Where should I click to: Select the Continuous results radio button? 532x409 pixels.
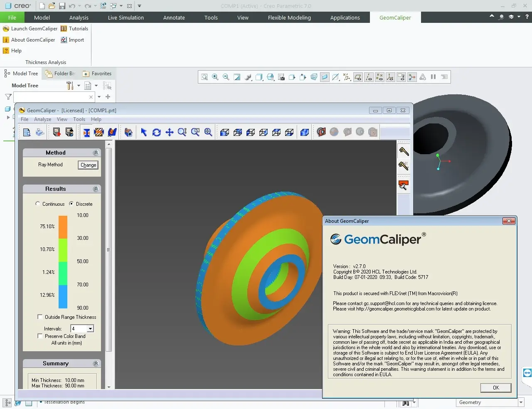(x=38, y=204)
